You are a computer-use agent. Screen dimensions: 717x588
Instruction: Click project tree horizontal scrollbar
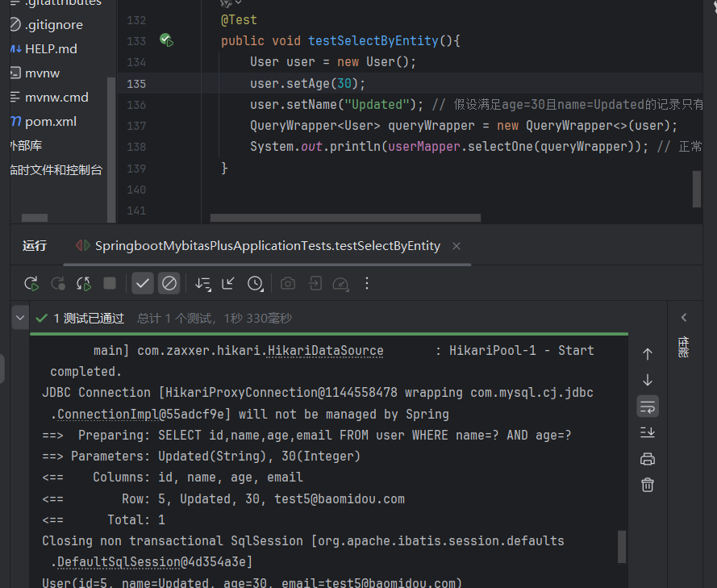[x=35, y=218]
